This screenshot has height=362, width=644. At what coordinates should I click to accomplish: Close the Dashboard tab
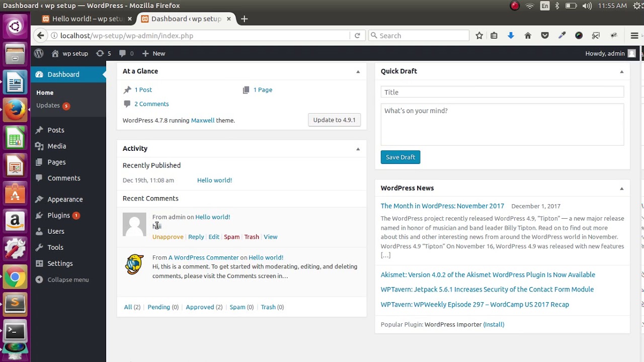[x=228, y=19]
